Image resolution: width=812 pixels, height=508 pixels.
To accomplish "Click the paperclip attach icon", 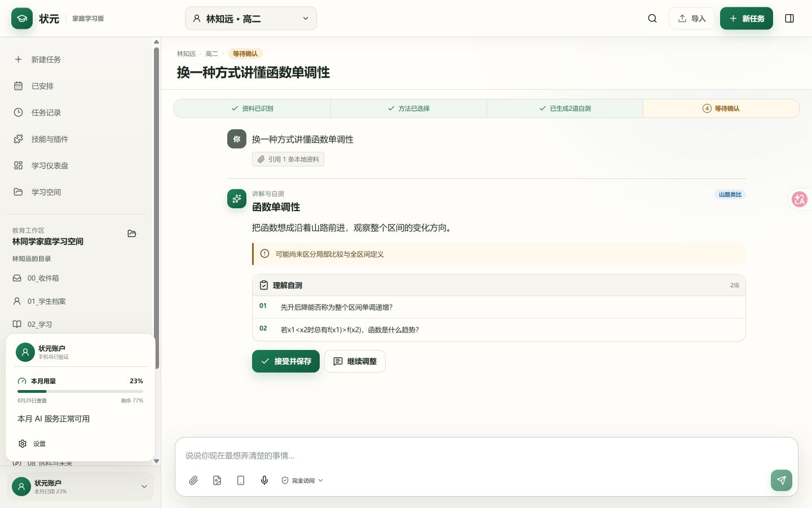I will point(193,480).
